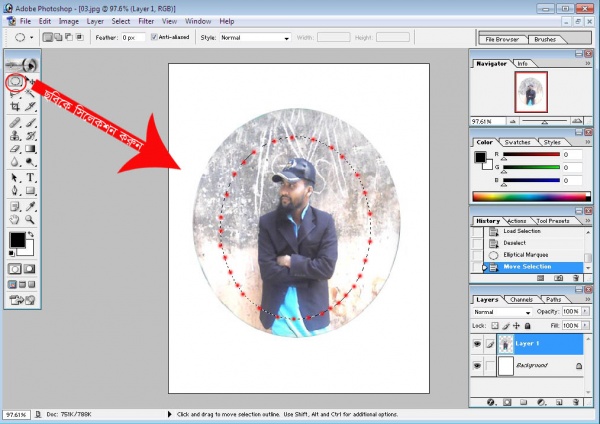The image size is (600, 424).
Task: Click Jump to ImageReady button
Action: click(22, 300)
